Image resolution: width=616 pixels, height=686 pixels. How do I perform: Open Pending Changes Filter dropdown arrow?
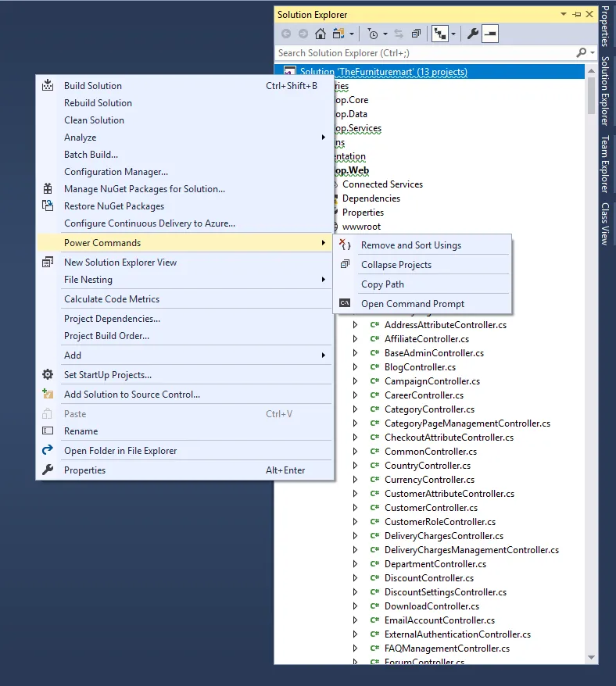[385, 34]
